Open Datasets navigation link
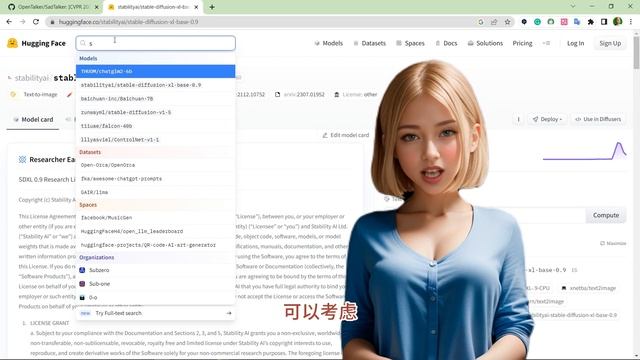Image resolution: width=640 pixels, height=360 pixels. tap(369, 43)
